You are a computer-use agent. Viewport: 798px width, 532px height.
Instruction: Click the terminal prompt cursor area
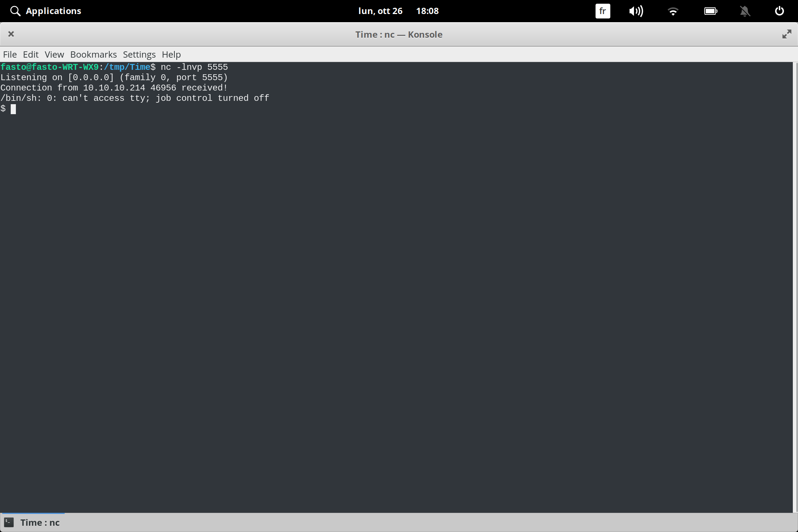(14, 109)
